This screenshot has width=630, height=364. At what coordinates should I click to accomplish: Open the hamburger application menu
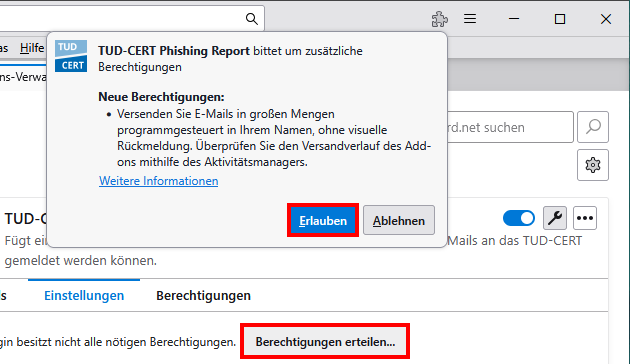(x=470, y=18)
